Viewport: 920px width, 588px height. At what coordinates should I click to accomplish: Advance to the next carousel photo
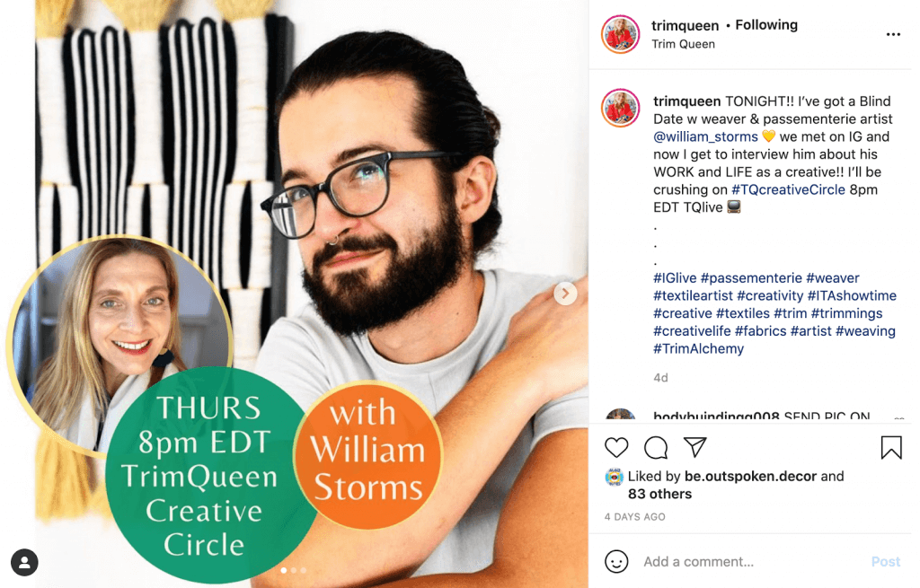(x=565, y=294)
